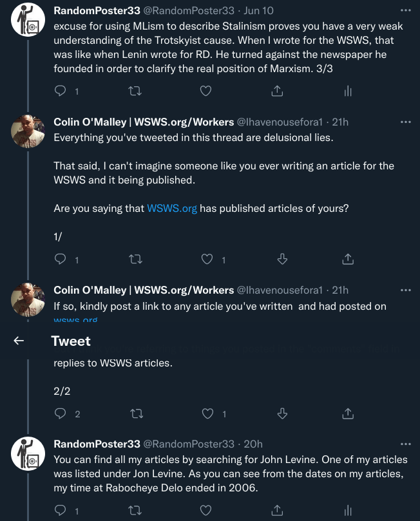
Task: Retweet RandomPoster33's Jun 10 tweet
Action: coord(135,91)
